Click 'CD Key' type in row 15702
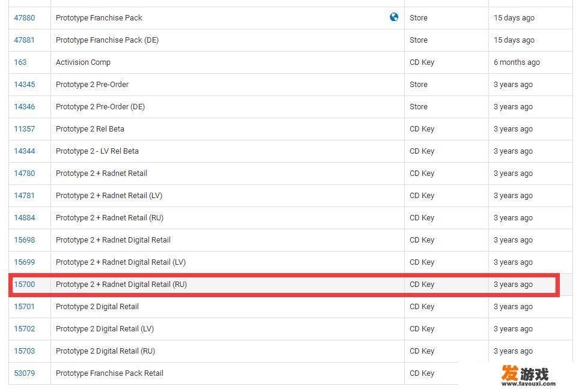The height and width of the screenshot is (392, 585). pos(422,329)
